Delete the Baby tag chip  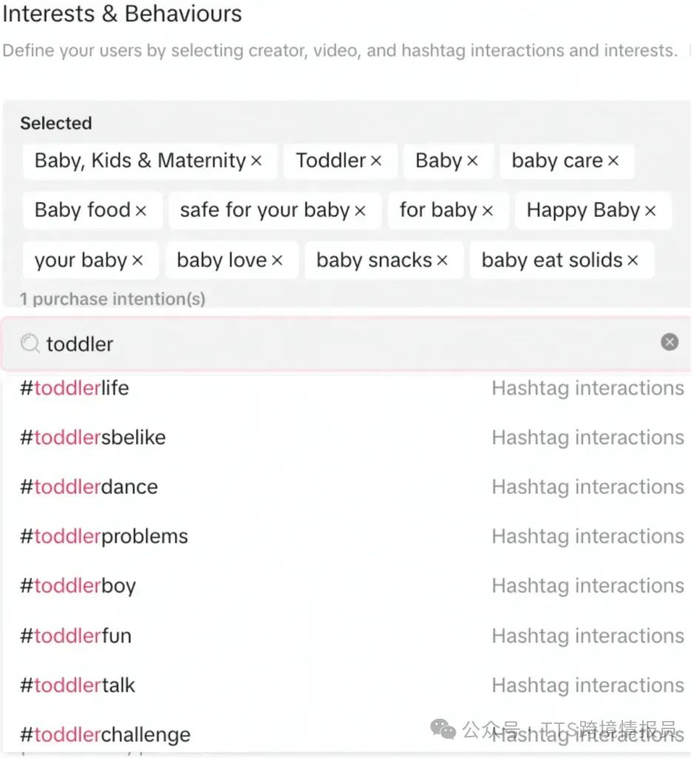click(x=472, y=161)
